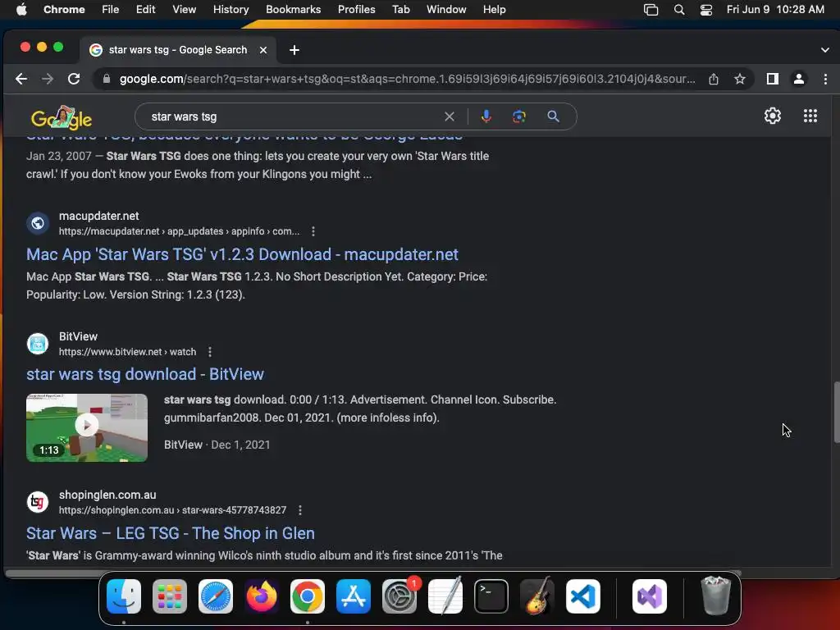Click the Google doodle logo

(x=62, y=117)
